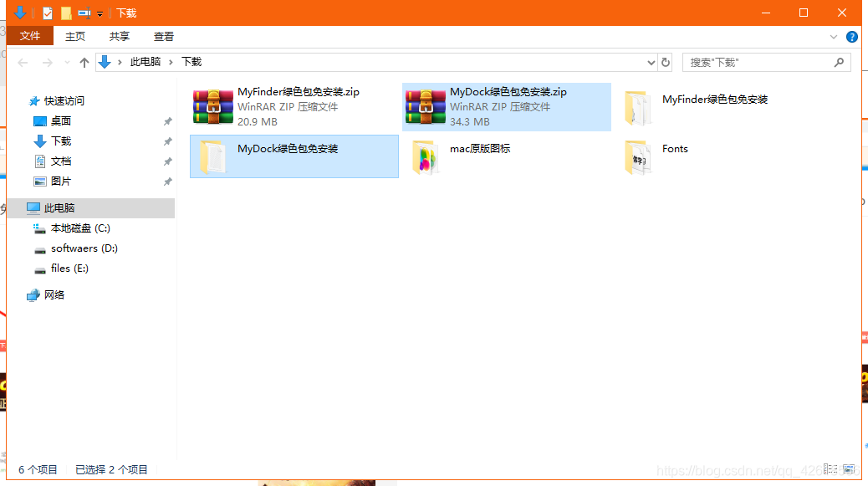Open files (E:) drive

tap(69, 269)
